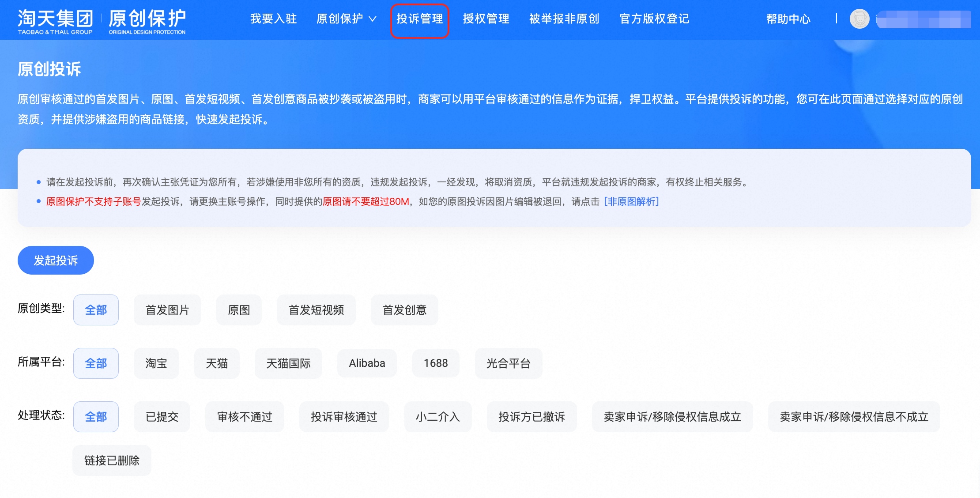Filter status by 投诉方已撤诉

(531, 417)
